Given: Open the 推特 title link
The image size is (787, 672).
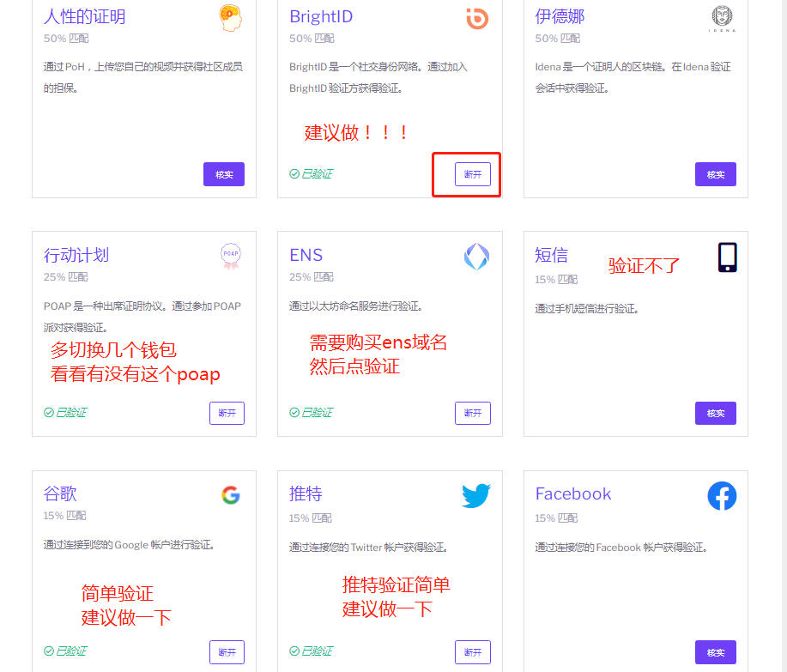Looking at the screenshot, I should click(306, 493).
